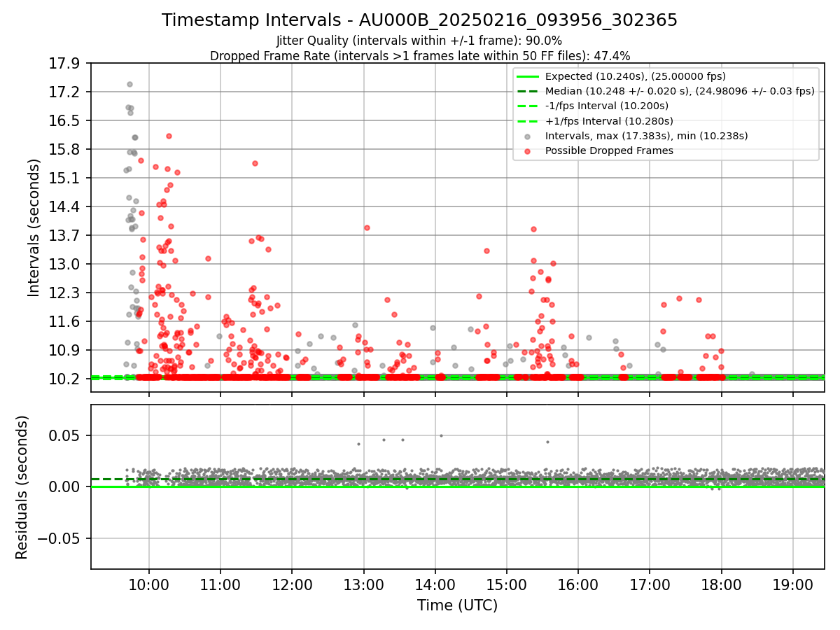Click legend entry 'Intervals, max (17.383s), min (10.238s)'
The width and height of the screenshot is (840, 630).
pos(646,136)
